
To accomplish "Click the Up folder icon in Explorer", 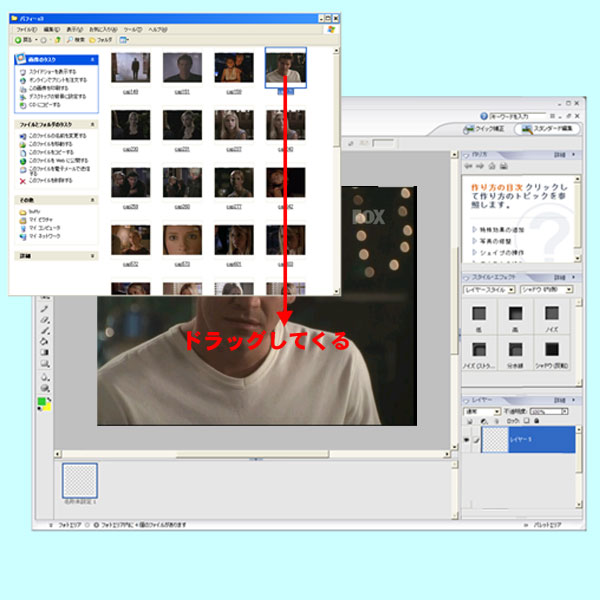I will tap(58, 40).
